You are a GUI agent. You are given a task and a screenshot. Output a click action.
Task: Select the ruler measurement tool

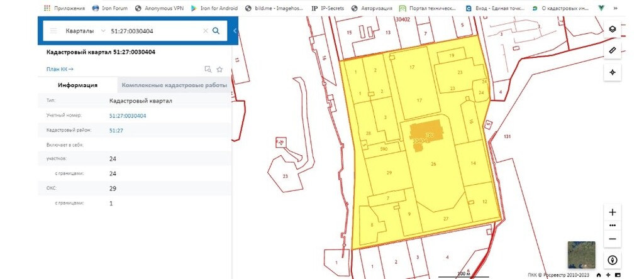coord(612,50)
